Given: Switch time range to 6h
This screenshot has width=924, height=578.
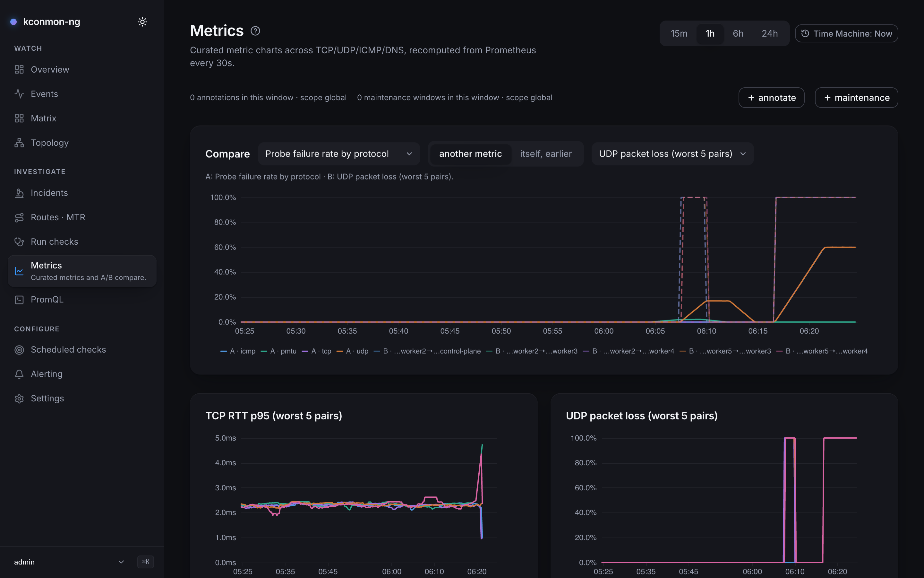Looking at the screenshot, I should 738,34.
